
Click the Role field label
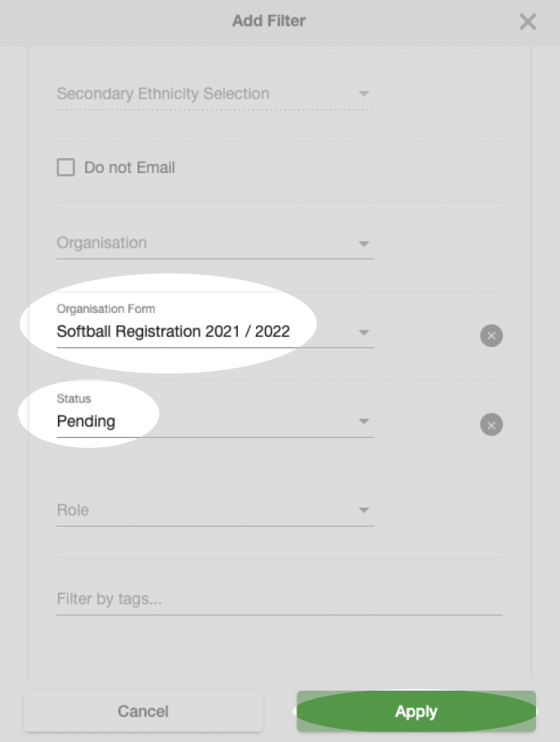[73, 510]
